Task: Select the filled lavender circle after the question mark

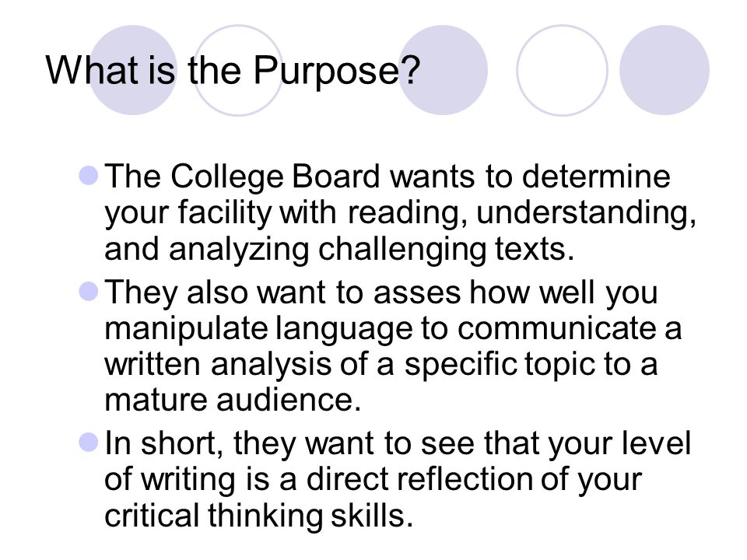Action: (x=443, y=70)
